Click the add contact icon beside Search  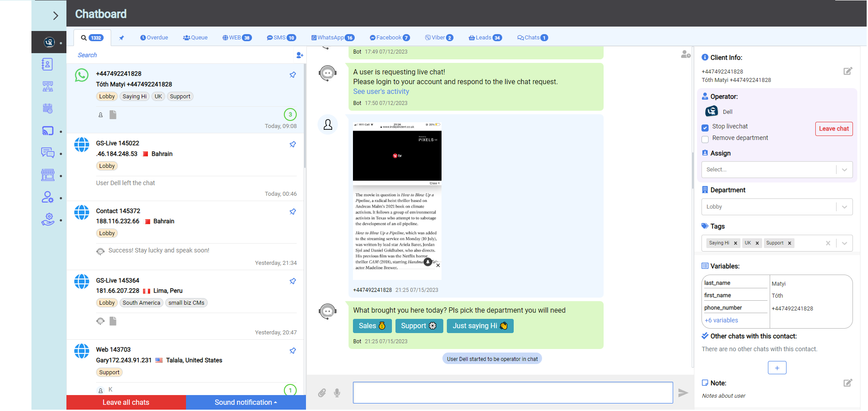tap(300, 55)
